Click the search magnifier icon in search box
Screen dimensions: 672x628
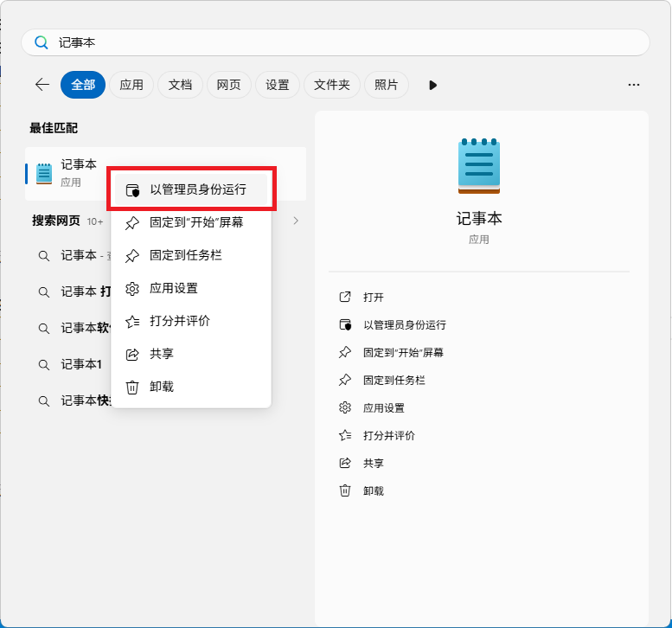[x=42, y=42]
